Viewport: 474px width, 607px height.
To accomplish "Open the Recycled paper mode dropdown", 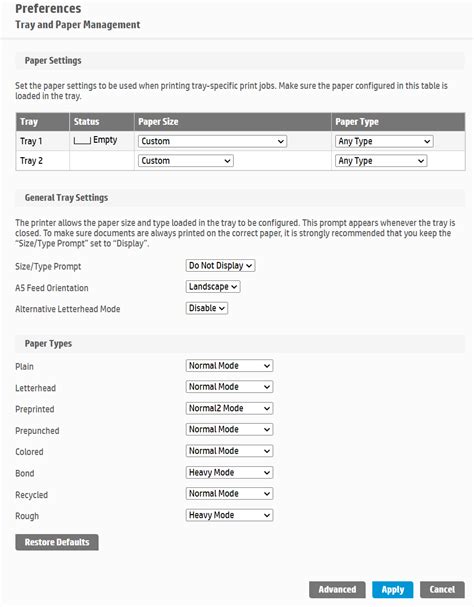I will pyautogui.click(x=229, y=494).
